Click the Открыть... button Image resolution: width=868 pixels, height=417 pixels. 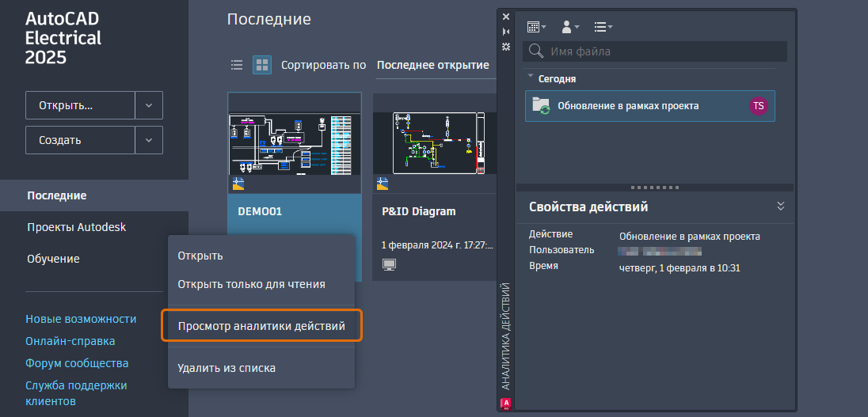click(80, 105)
